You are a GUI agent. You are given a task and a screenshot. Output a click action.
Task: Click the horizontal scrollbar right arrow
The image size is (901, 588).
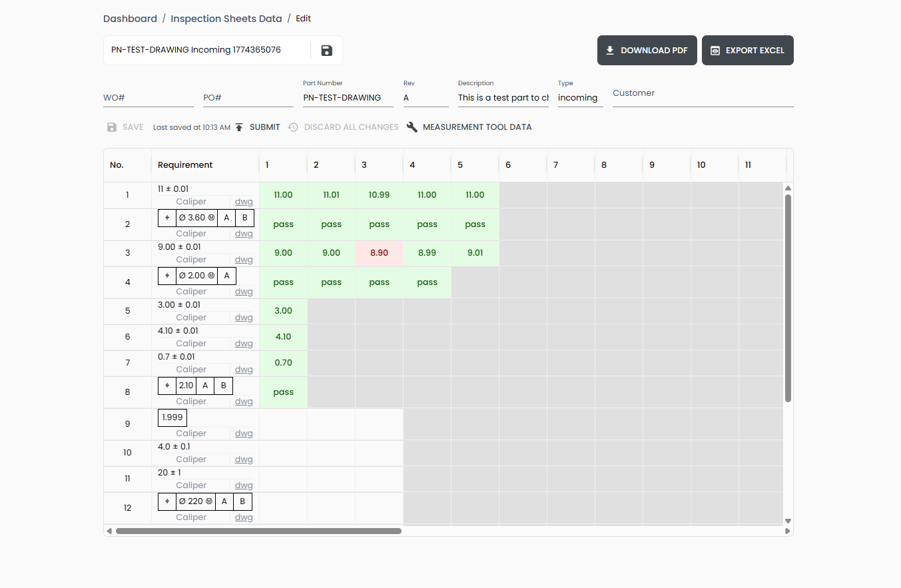point(788,531)
